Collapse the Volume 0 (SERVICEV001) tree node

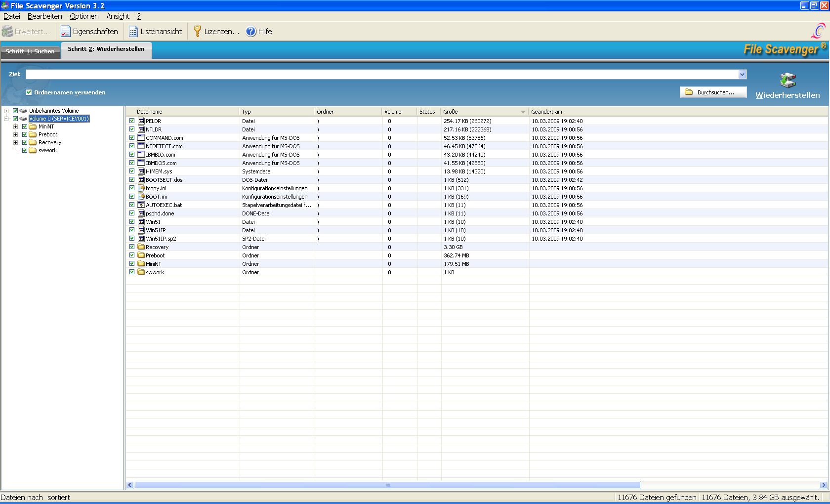pyautogui.click(x=6, y=119)
